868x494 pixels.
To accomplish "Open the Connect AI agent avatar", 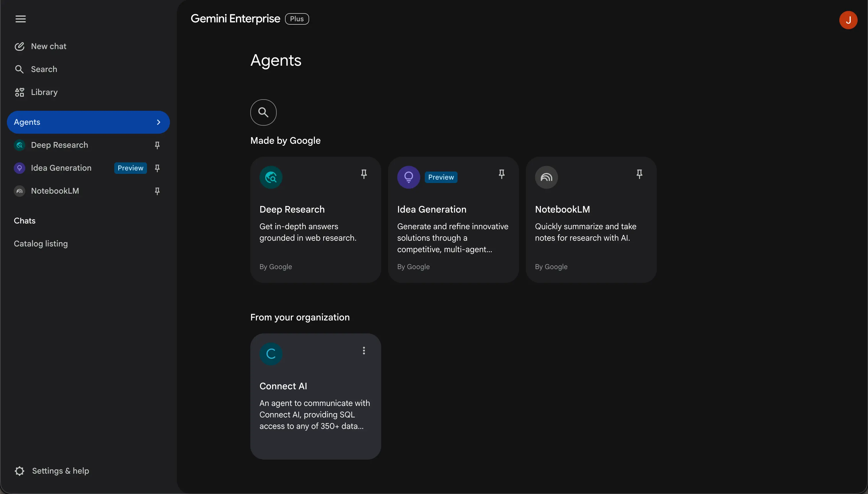I will 271,353.
